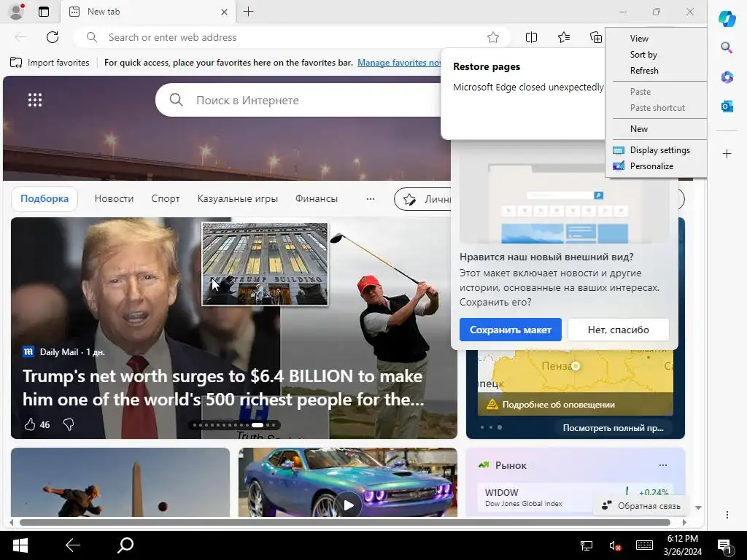Click Нет, спасибо button

pyautogui.click(x=619, y=330)
